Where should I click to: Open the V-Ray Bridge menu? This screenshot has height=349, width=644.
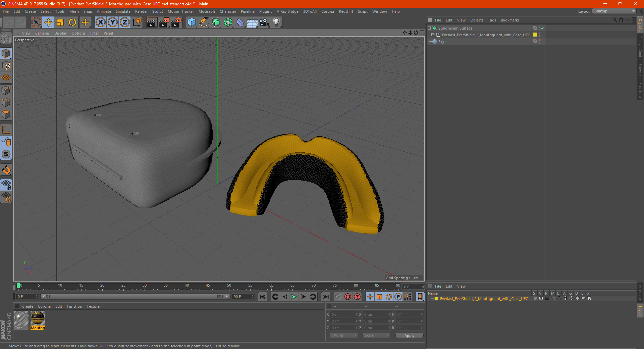[287, 11]
